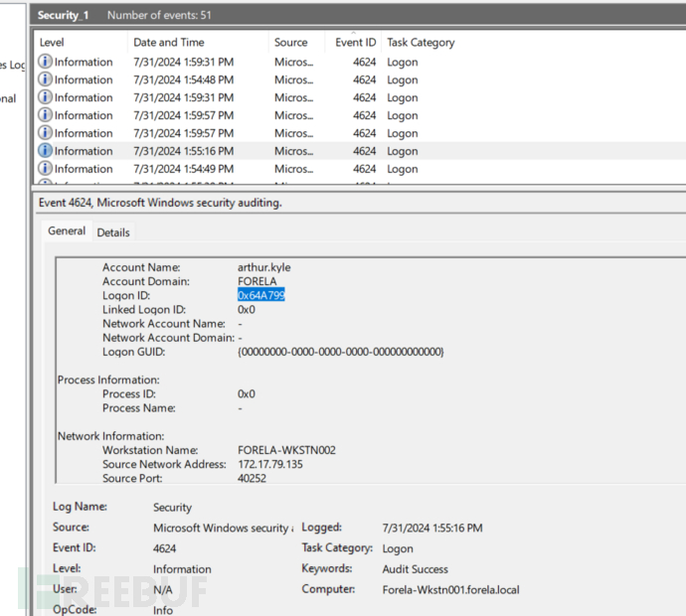Click the Event 4624 Microsoft Windows security auditing header

(x=160, y=203)
